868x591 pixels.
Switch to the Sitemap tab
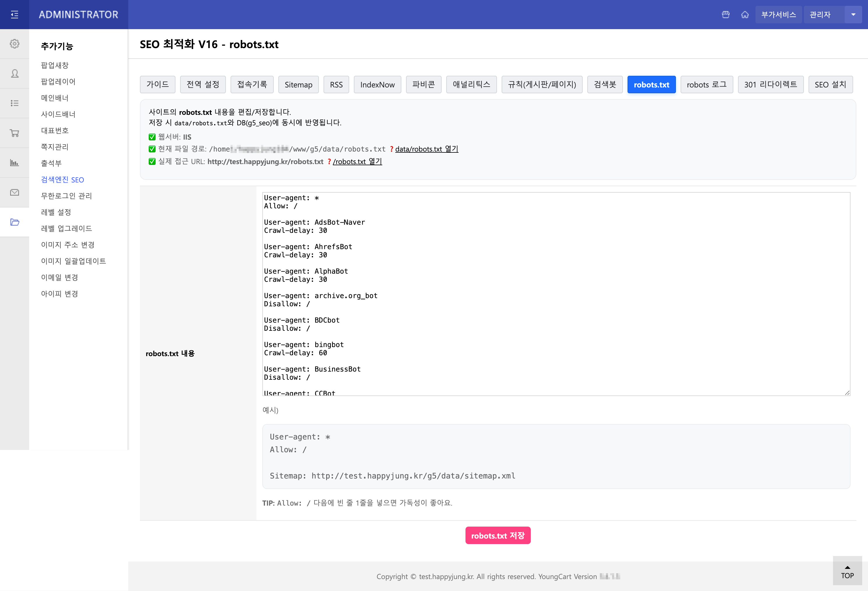(298, 85)
